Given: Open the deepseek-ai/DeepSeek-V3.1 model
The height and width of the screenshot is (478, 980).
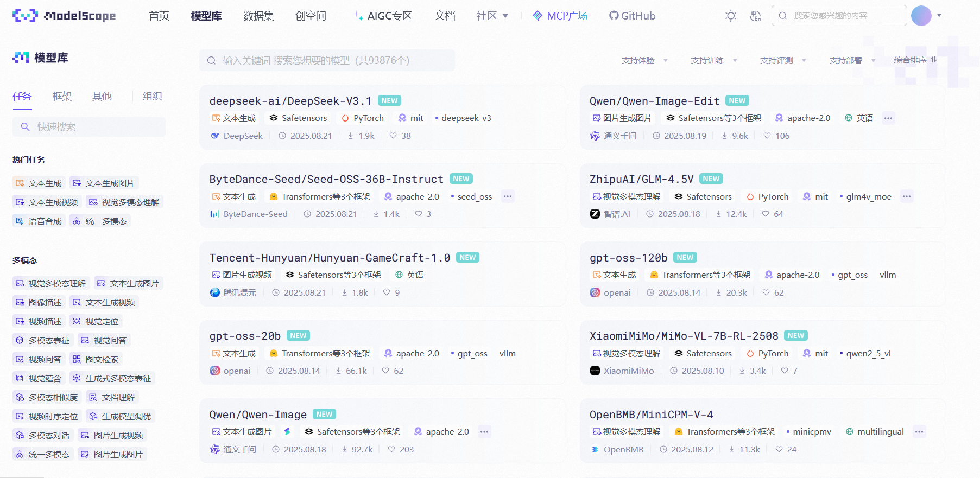Looking at the screenshot, I should [x=290, y=101].
